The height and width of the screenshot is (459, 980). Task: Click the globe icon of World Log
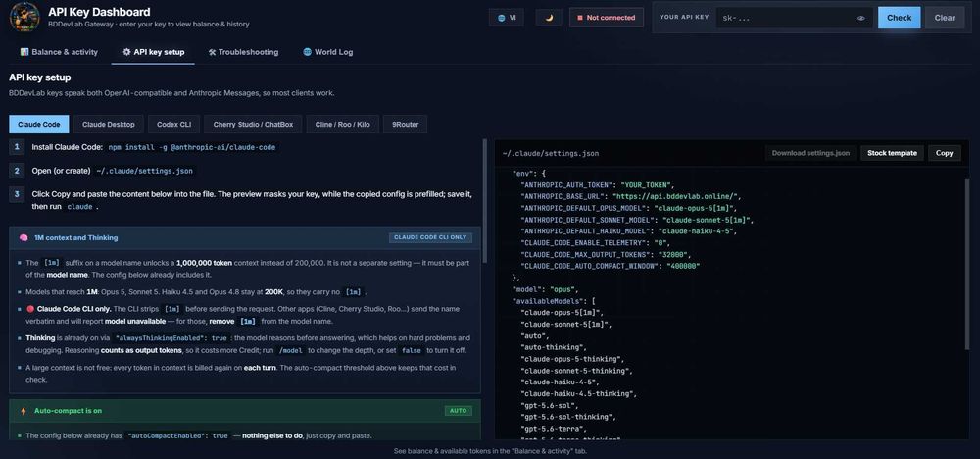(307, 52)
